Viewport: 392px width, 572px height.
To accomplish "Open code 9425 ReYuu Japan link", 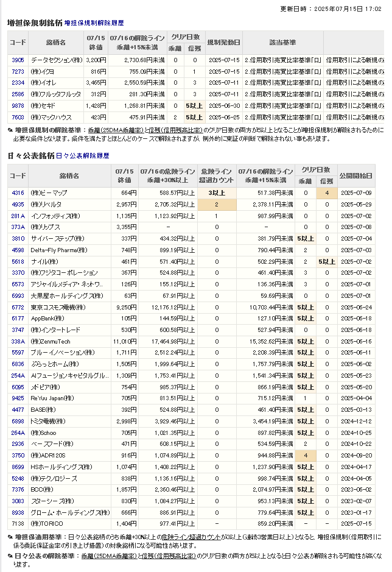I will click(x=18, y=398).
